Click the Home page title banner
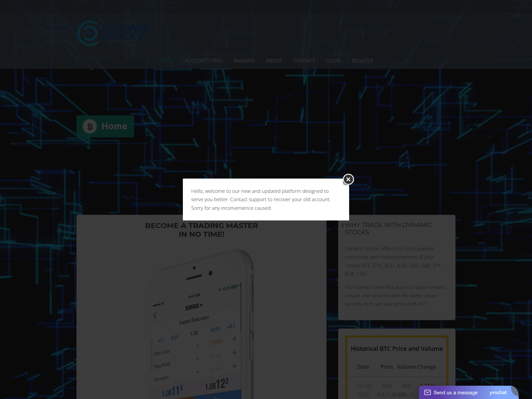Screen dimensions: 532x399 coord(105,126)
